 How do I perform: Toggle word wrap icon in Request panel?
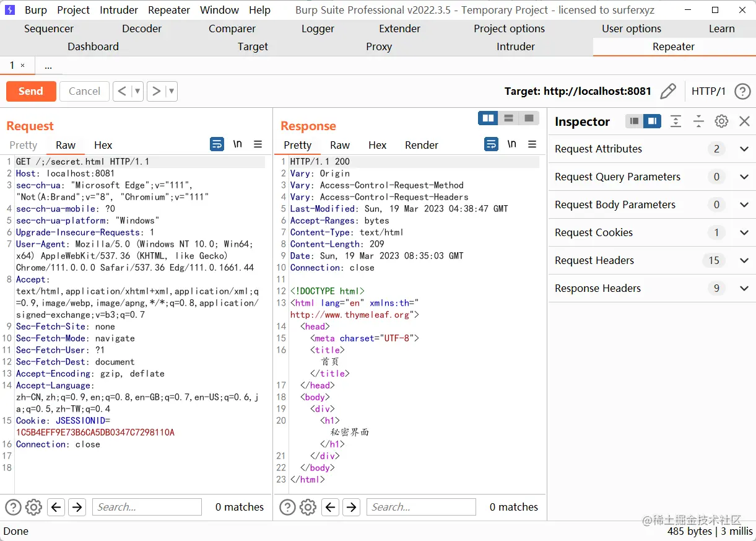(x=217, y=144)
